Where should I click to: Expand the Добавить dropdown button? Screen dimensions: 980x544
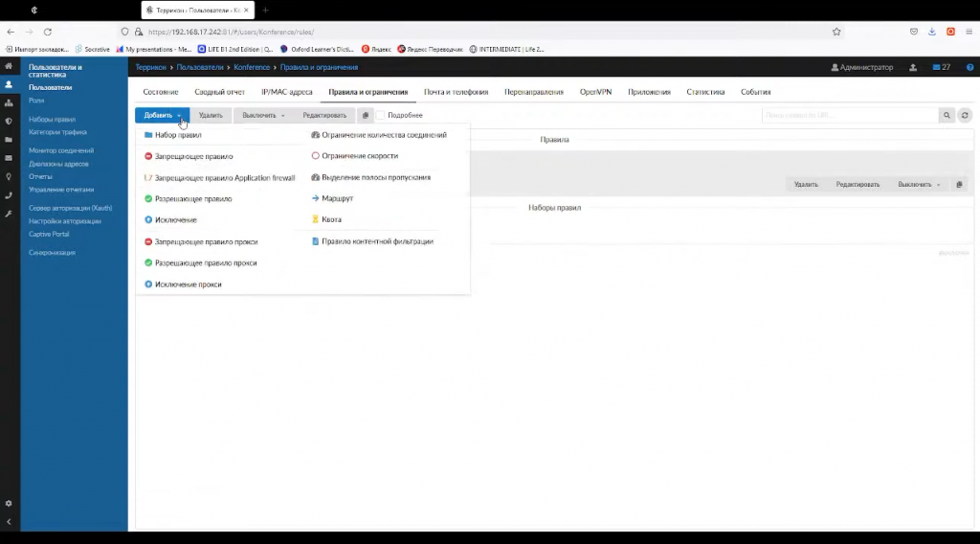(x=162, y=115)
